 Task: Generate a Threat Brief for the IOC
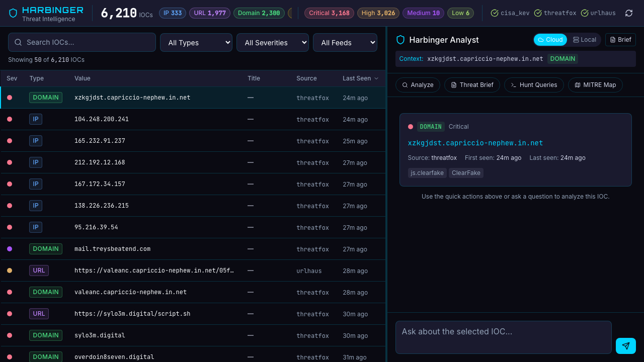(x=471, y=85)
